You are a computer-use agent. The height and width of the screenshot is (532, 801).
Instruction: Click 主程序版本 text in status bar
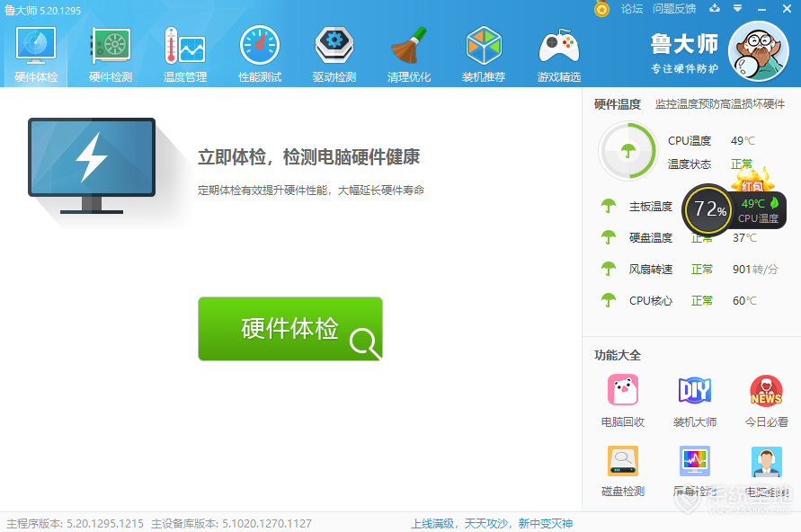(76, 523)
